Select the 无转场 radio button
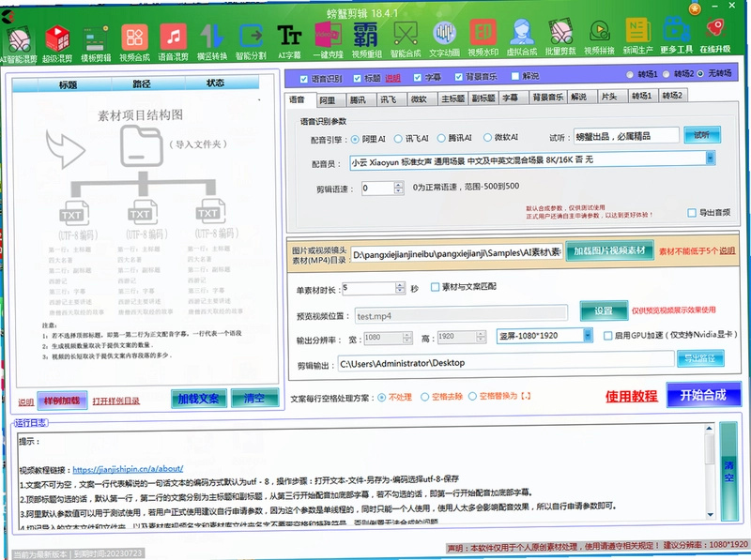Screen dimensions: 751x560 (700, 73)
